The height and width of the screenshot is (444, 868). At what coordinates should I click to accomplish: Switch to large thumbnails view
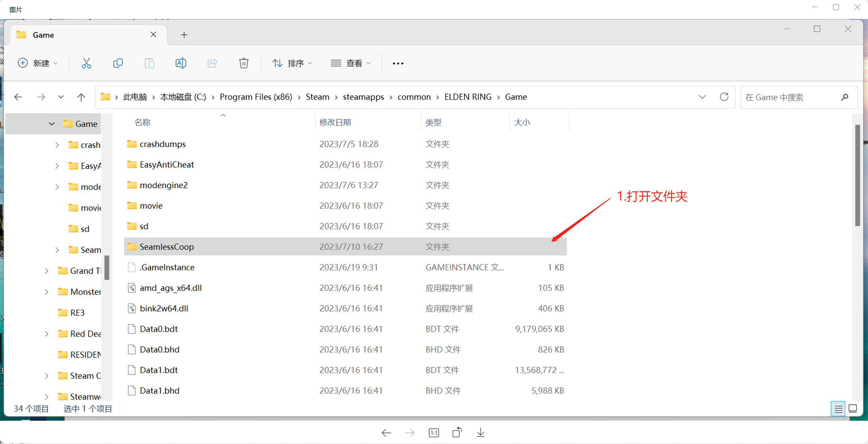tap(853, 409)
